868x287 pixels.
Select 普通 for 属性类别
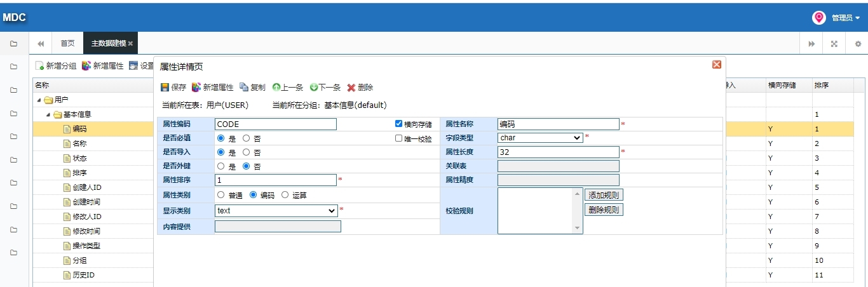(x=221, y=195)
